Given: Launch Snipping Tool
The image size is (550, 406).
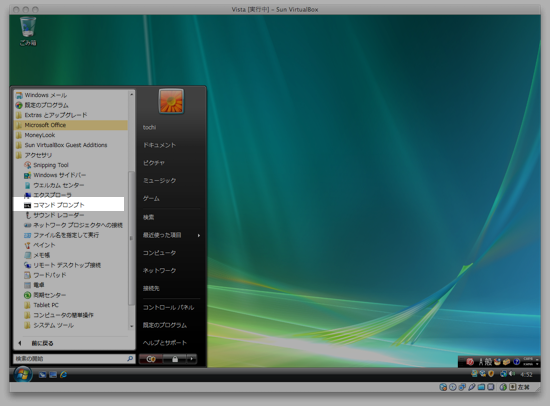Looking at the screenshot, I should tap(71, 165).
